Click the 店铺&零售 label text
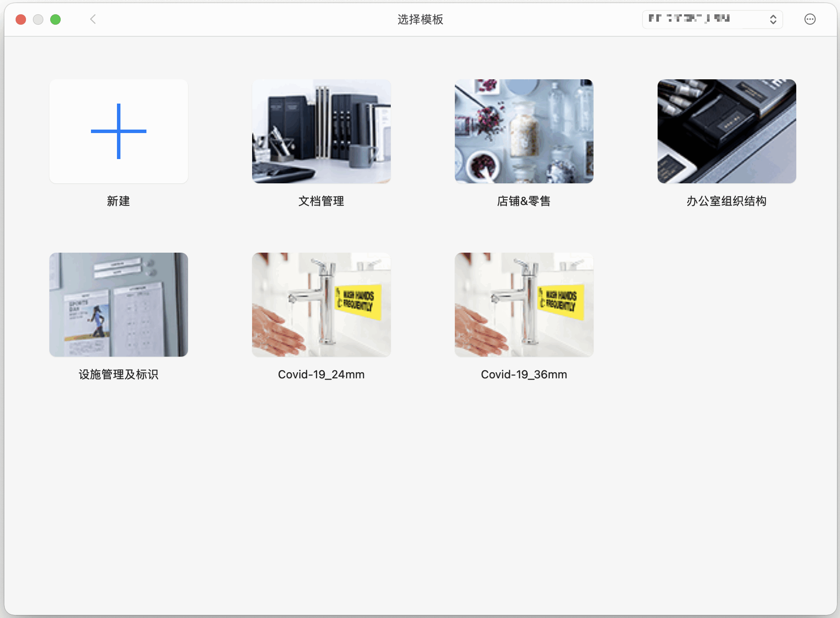 pos(524,201)
